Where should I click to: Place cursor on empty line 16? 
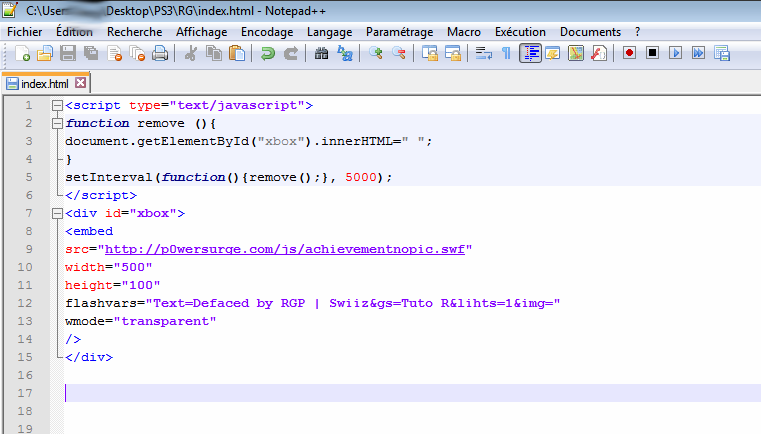point(412,375)
